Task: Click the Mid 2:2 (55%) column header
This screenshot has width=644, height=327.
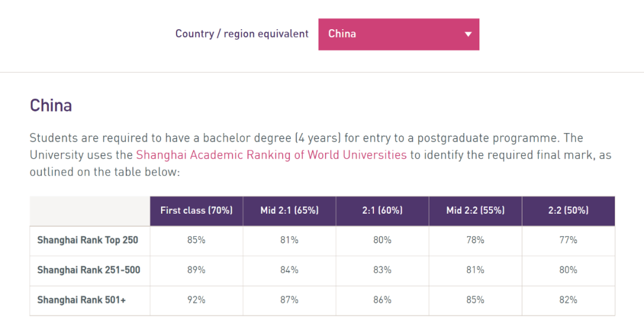Action: coord(475,210)
